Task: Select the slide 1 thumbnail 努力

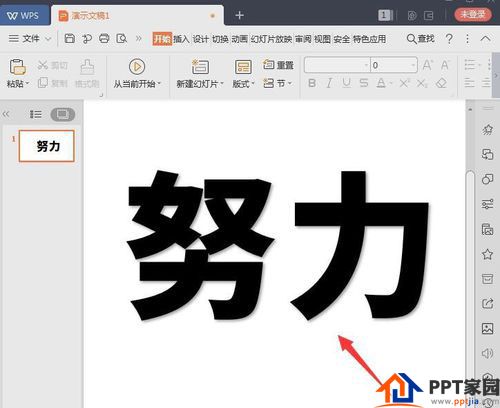Action: pyautogui.click(x=47, y=146)
